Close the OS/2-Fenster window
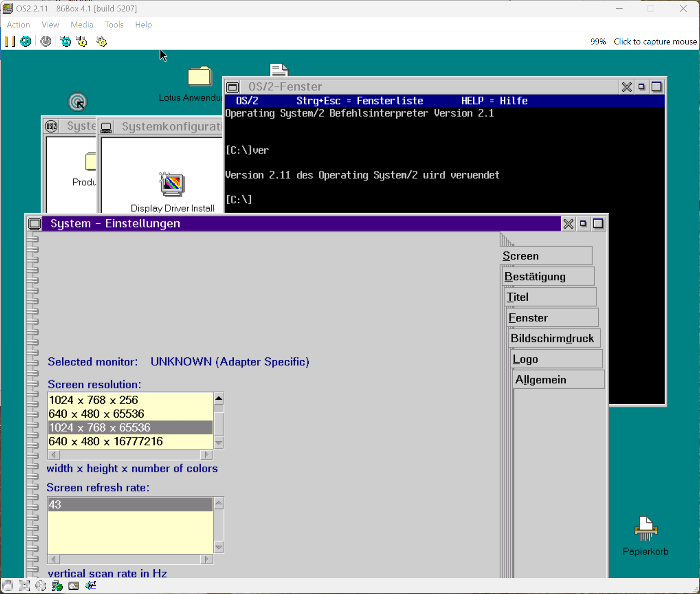Screen dimensions: 700x594 pyautogui.click(x=627, y=87)
